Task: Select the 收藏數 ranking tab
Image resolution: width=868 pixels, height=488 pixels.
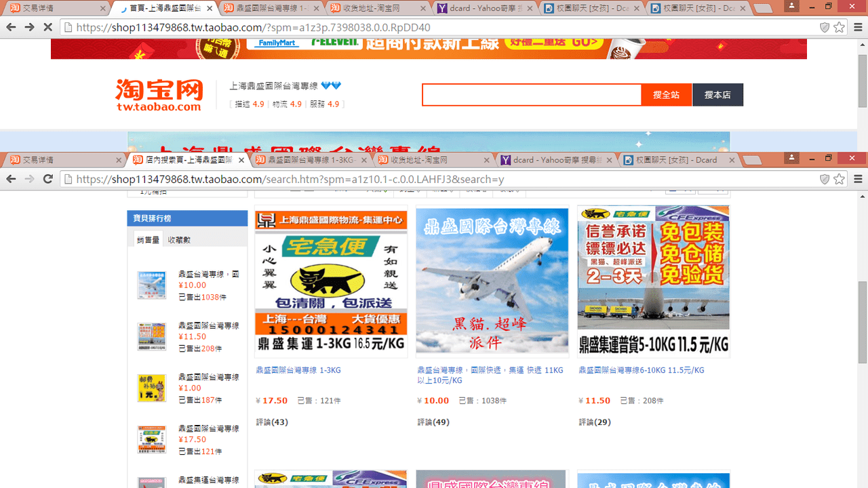Action: (179, 239)
